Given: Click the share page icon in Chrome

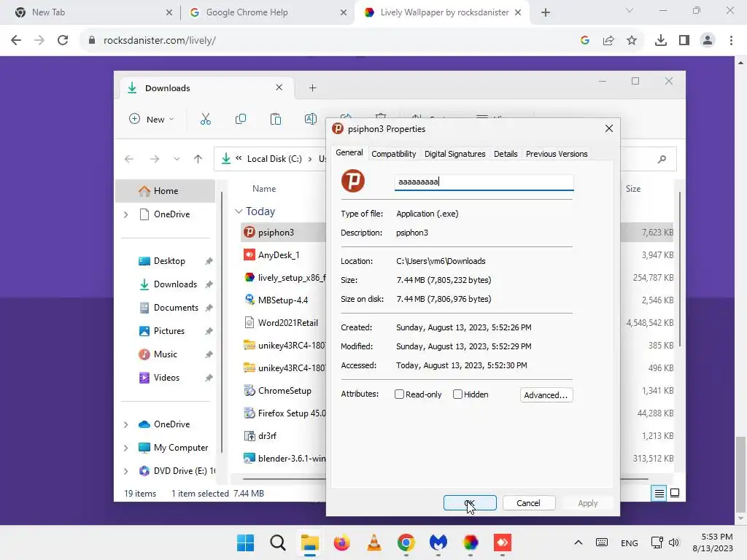Looking at the screenshot, I should tap(608, 40).
